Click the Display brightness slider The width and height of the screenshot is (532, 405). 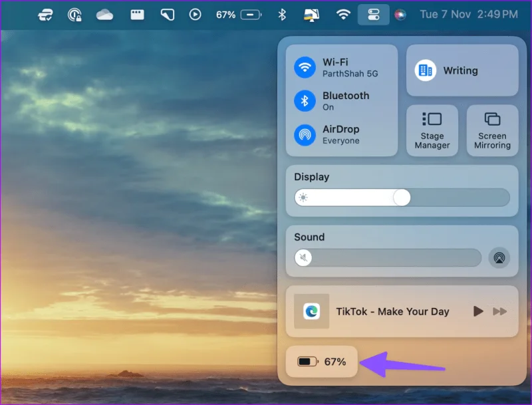point(402,198)
